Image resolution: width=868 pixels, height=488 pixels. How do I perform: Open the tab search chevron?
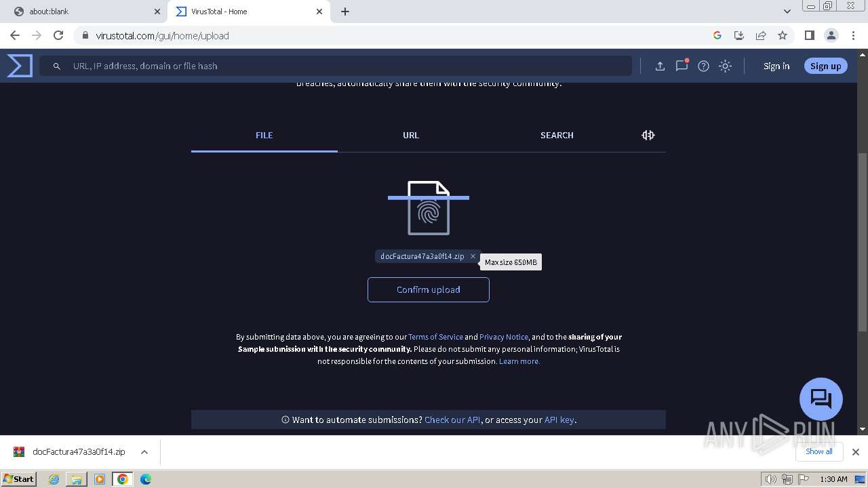tap(787, 12)
